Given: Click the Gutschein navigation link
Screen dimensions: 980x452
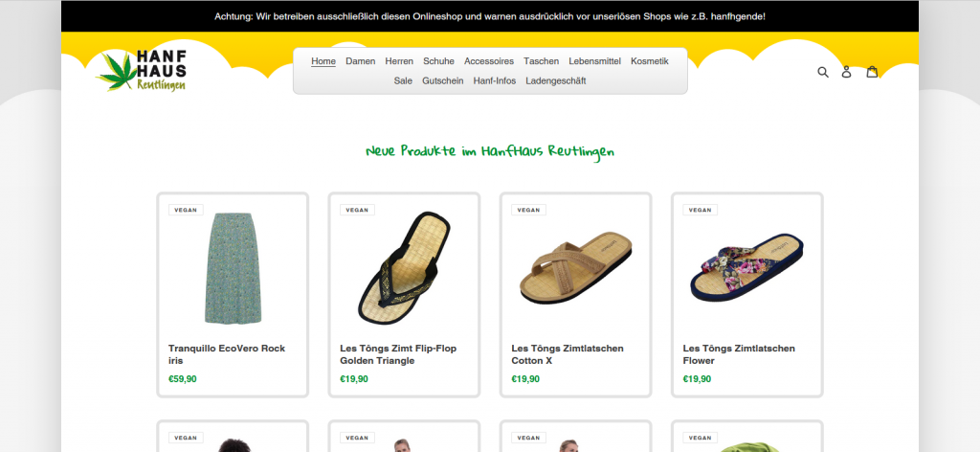Looking at the screenshot, I should [x=442, y=80].
